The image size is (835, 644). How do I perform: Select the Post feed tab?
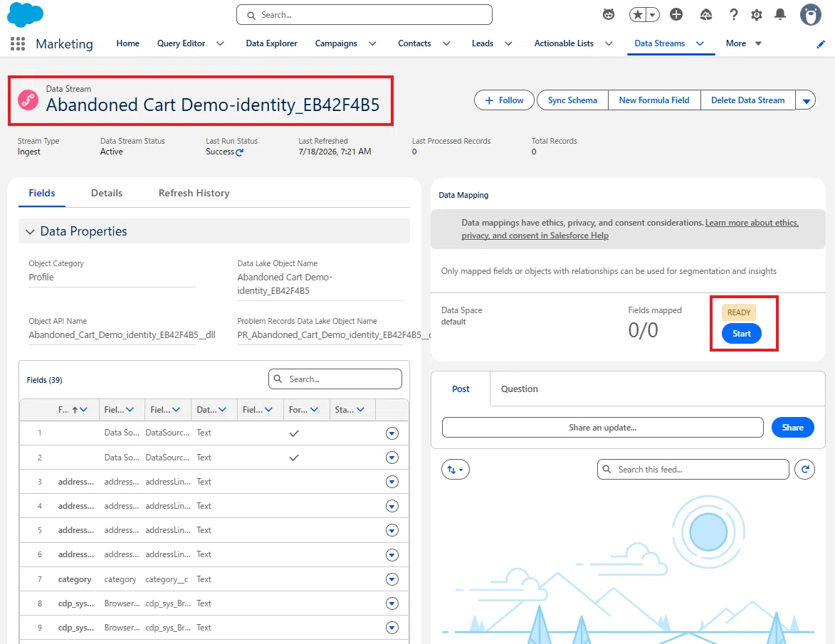[x=461, y=389]
